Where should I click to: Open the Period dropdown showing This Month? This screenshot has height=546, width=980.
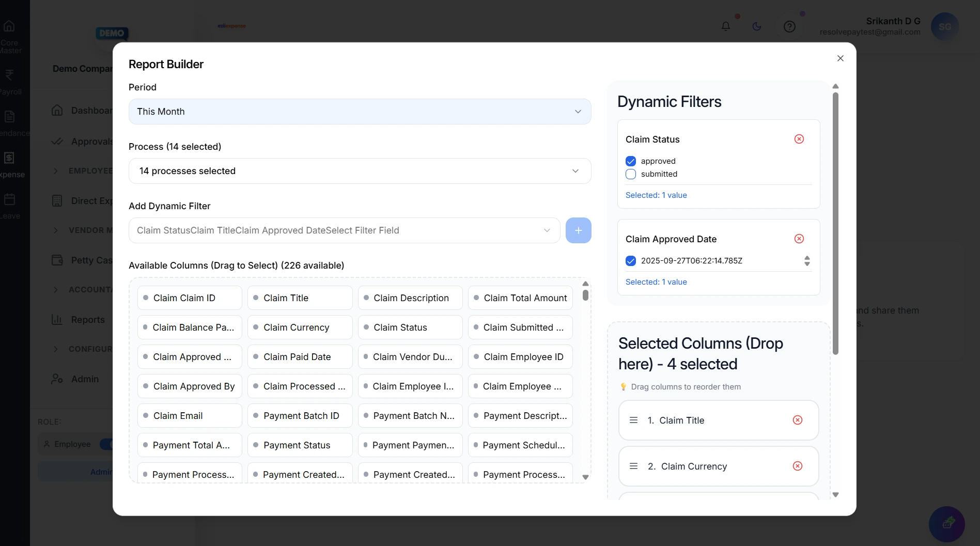click(x=360, y=111)
